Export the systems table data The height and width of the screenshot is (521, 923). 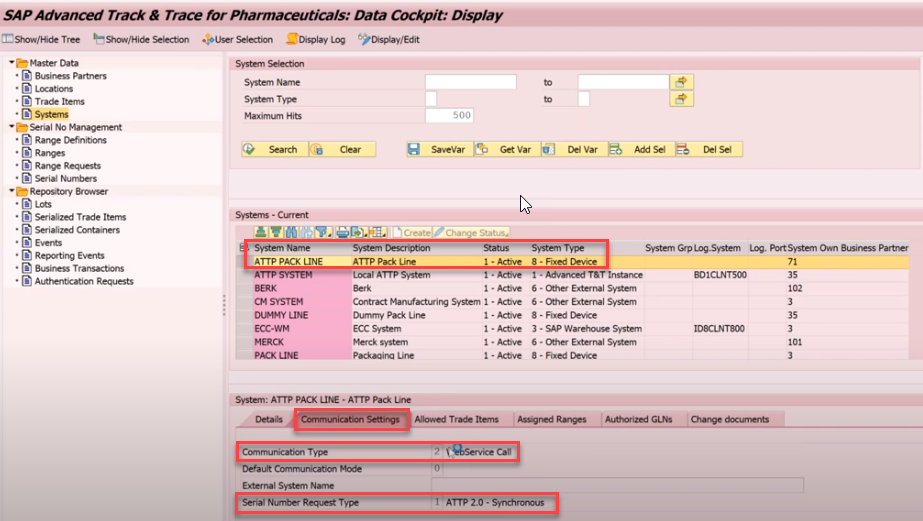[x=359, y=233]
